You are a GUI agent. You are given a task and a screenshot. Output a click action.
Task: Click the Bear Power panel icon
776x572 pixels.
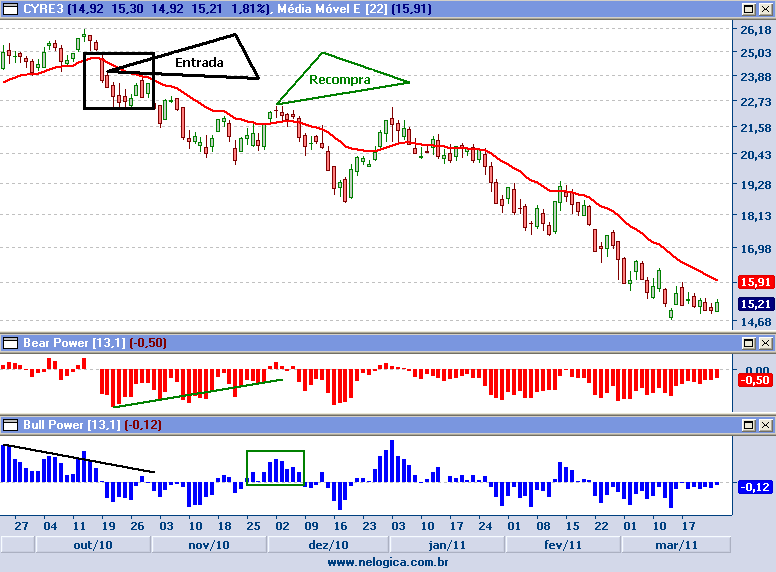tap(7, 344)
